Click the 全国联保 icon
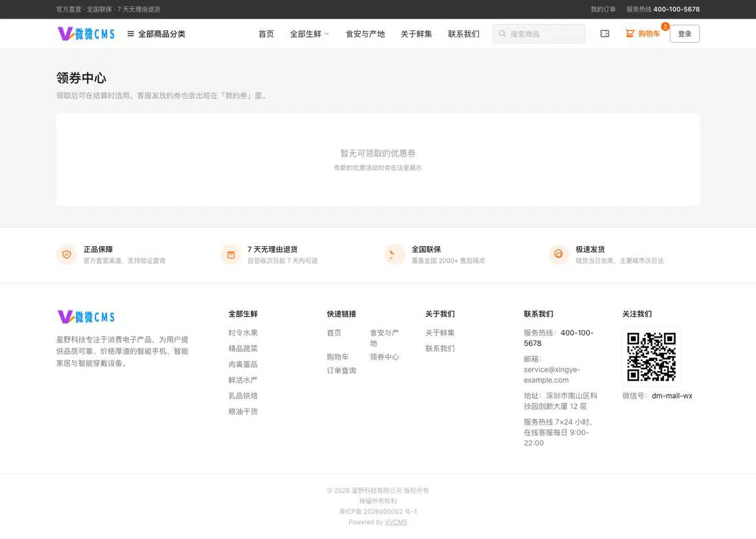The width and height of the screenshot is (756, 539). 394,254
